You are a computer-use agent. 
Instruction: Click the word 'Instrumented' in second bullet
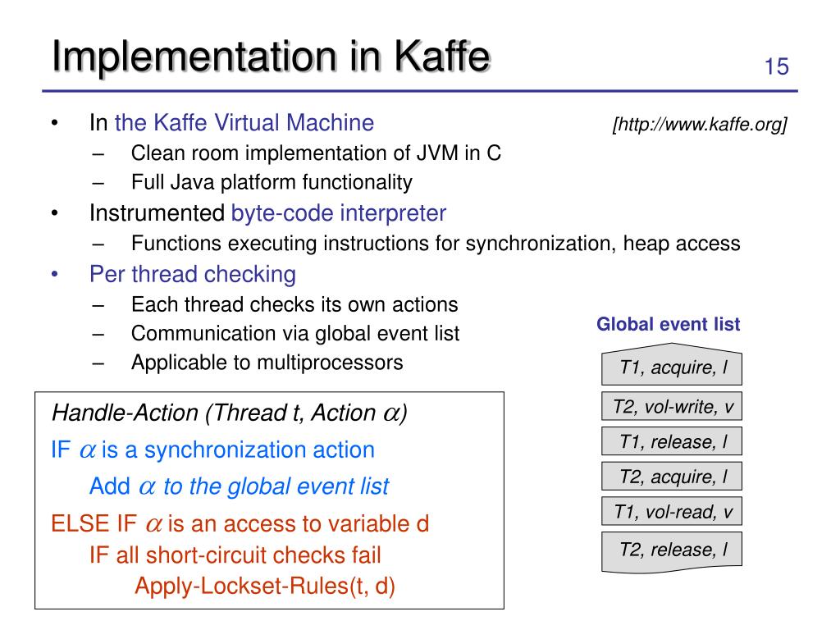(x=157, y=213)
